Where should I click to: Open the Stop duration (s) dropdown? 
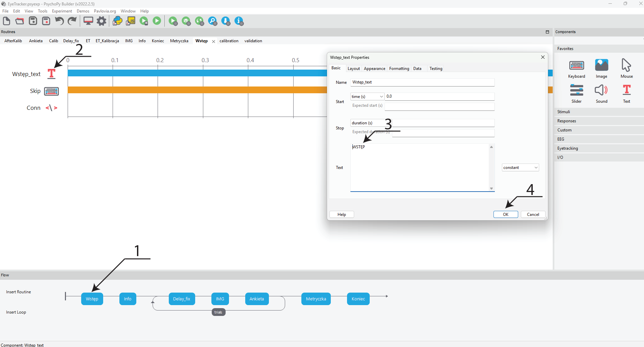[367, 123]
